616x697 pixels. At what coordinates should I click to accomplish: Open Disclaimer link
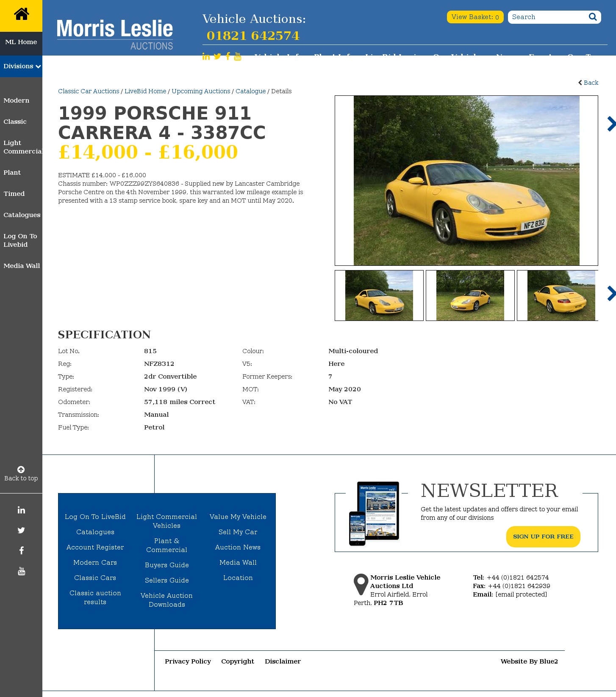283,661
